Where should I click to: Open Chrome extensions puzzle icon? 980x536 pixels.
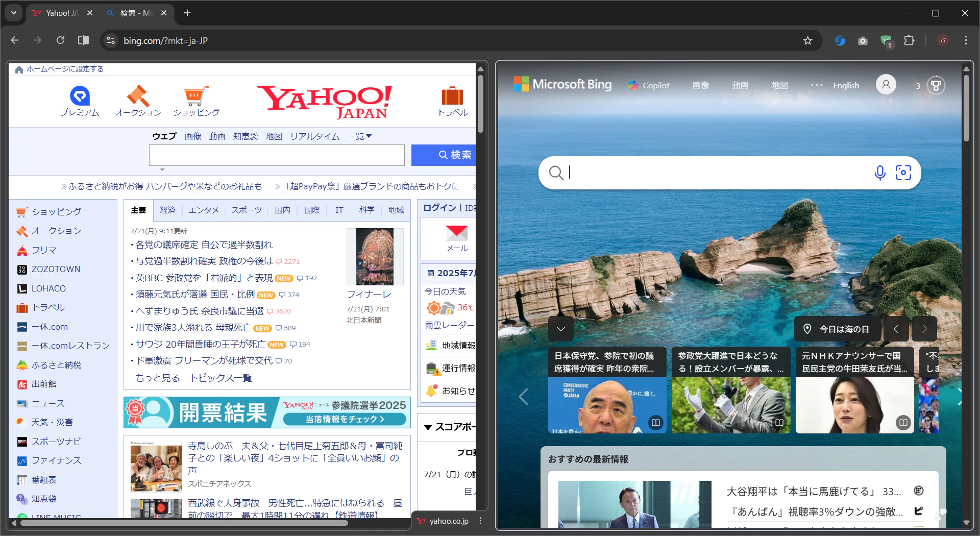click(909, 40)
